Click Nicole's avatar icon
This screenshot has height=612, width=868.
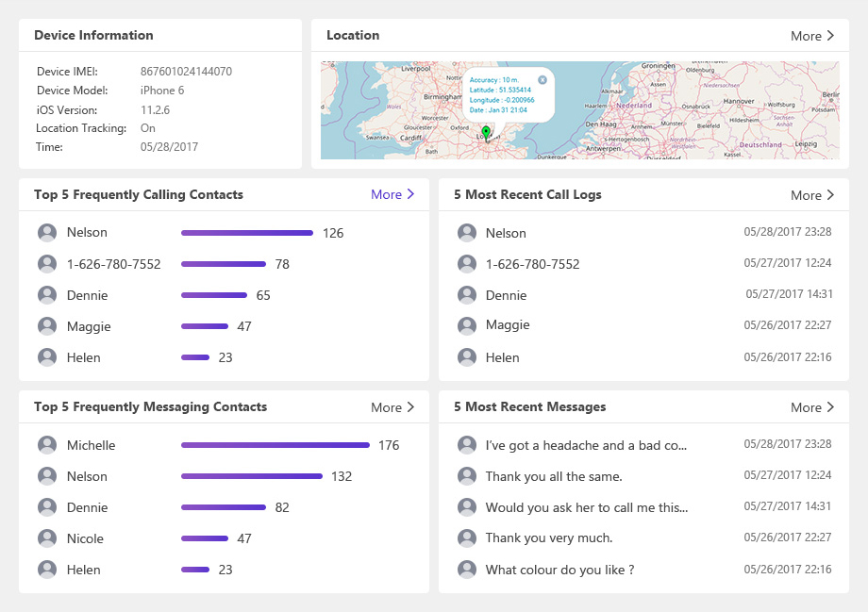click(x=47, y=538)
